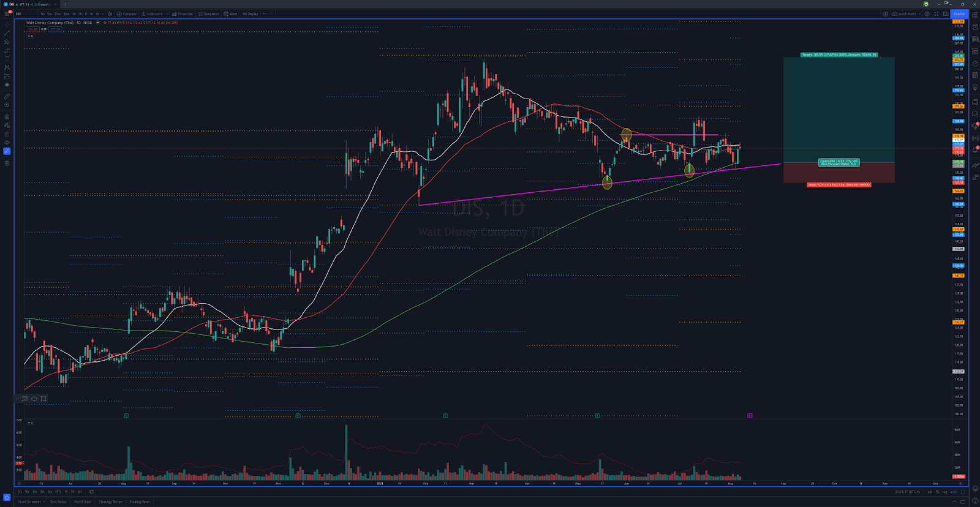Set date range to 5Y
Viewport: 980px width, 507px height.
click(x=72, y=492)
